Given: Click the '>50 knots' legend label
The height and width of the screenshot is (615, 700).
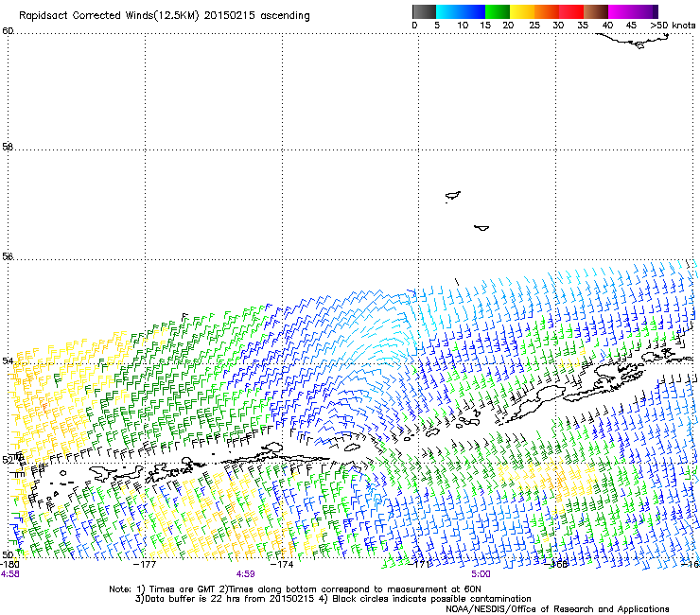Looking at the screenshot, I should coord(673,26).
